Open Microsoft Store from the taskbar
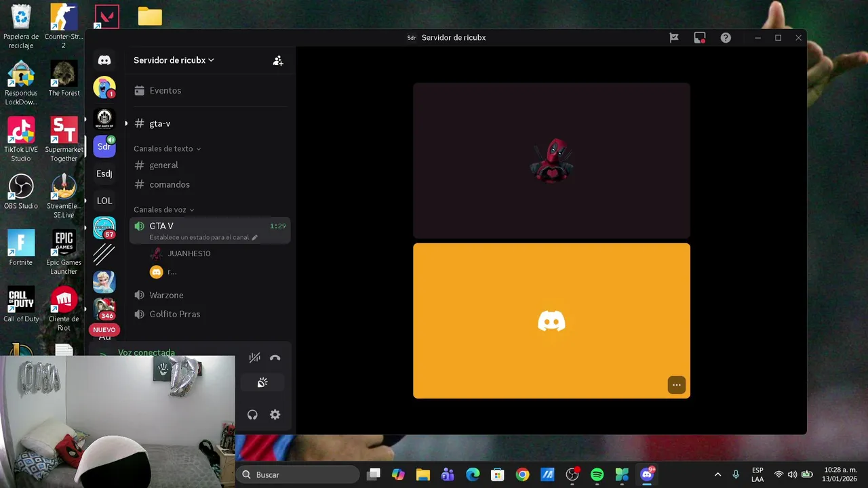Viewport: 868px width, 488px height. pos(498,474)
